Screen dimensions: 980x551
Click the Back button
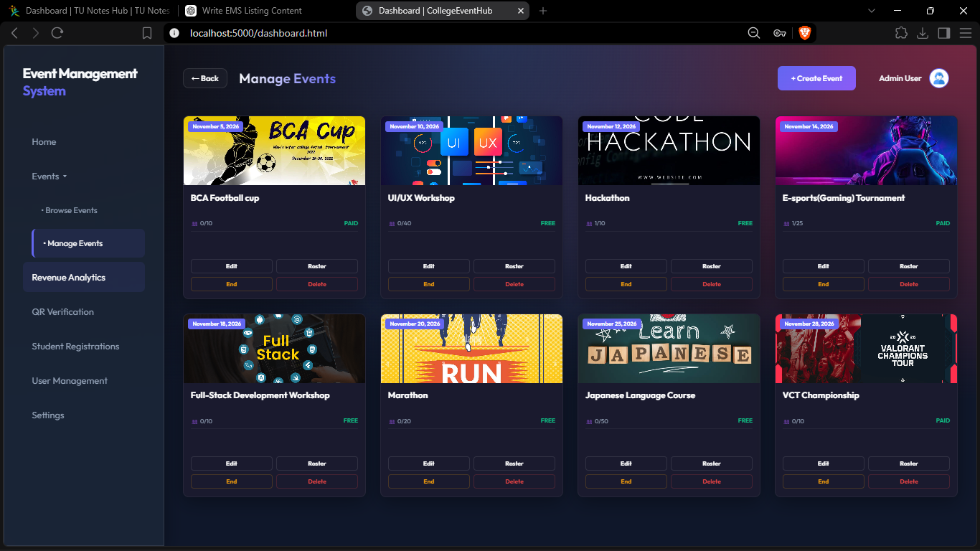(205, 78)
